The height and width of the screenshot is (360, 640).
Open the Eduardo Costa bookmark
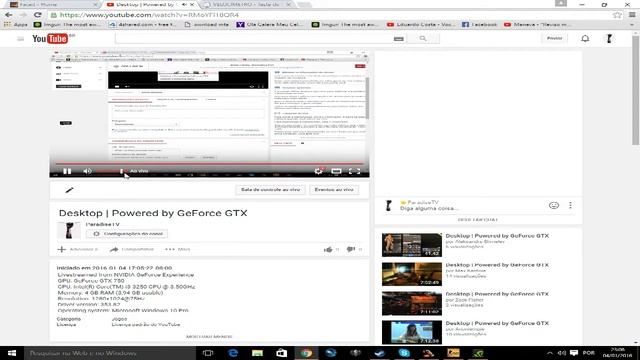tap(421, 24)
